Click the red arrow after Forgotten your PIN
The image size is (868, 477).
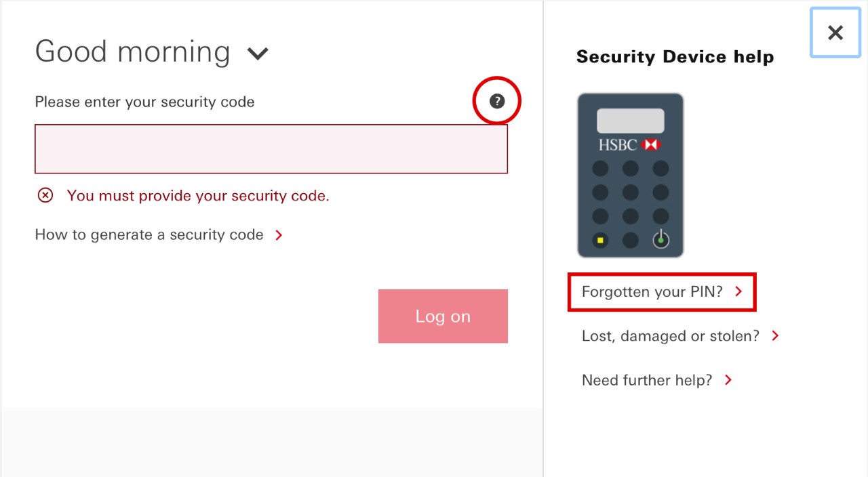pos(739,292)
